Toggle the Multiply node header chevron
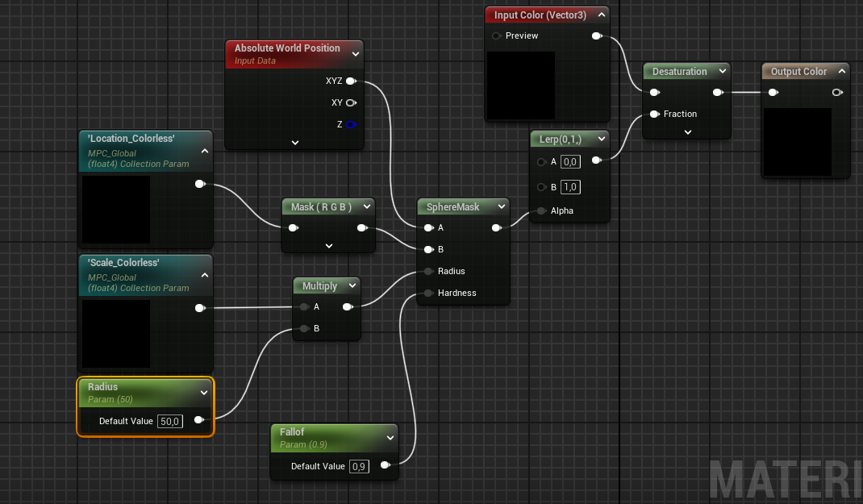The width and height of the screenshot is (863, 504). (352, 285)
